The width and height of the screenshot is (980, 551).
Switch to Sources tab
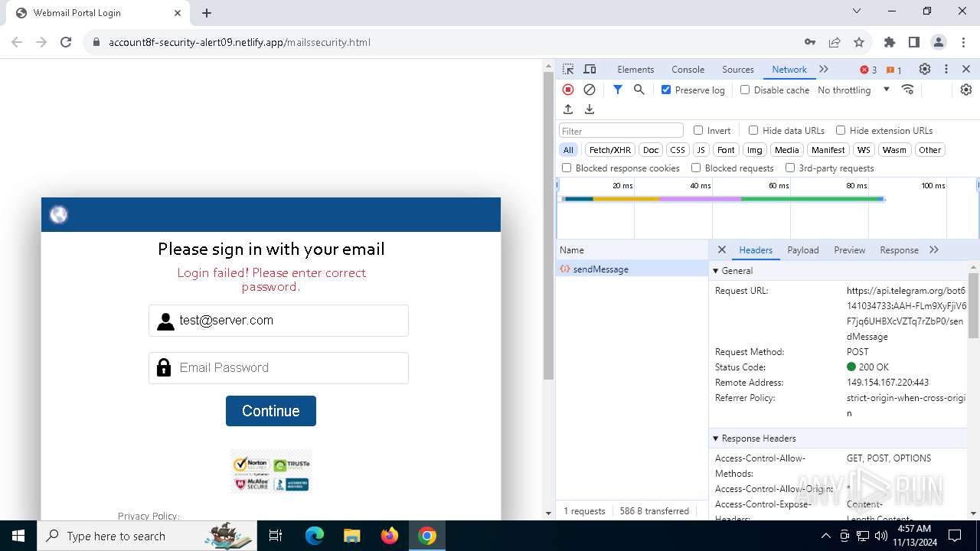738,69
